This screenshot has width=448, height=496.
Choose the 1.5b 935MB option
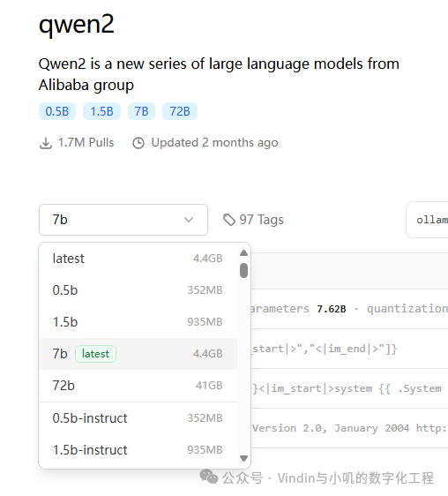[x=138, y=322]
